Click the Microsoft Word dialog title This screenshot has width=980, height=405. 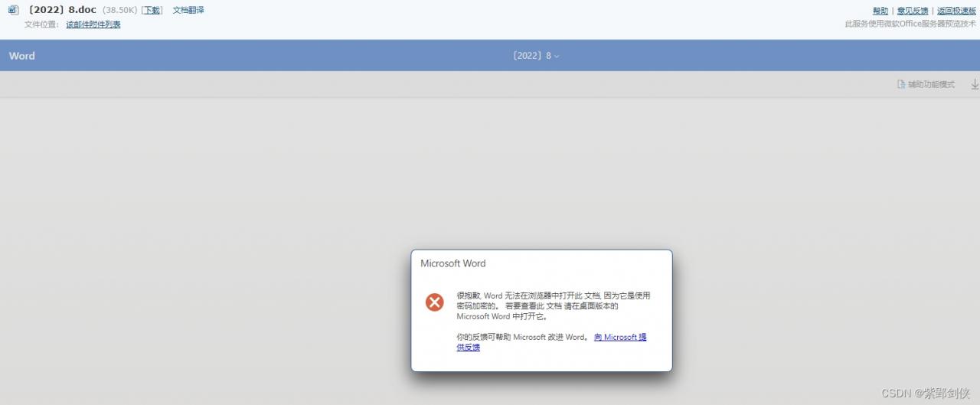[x=453, y=263]
